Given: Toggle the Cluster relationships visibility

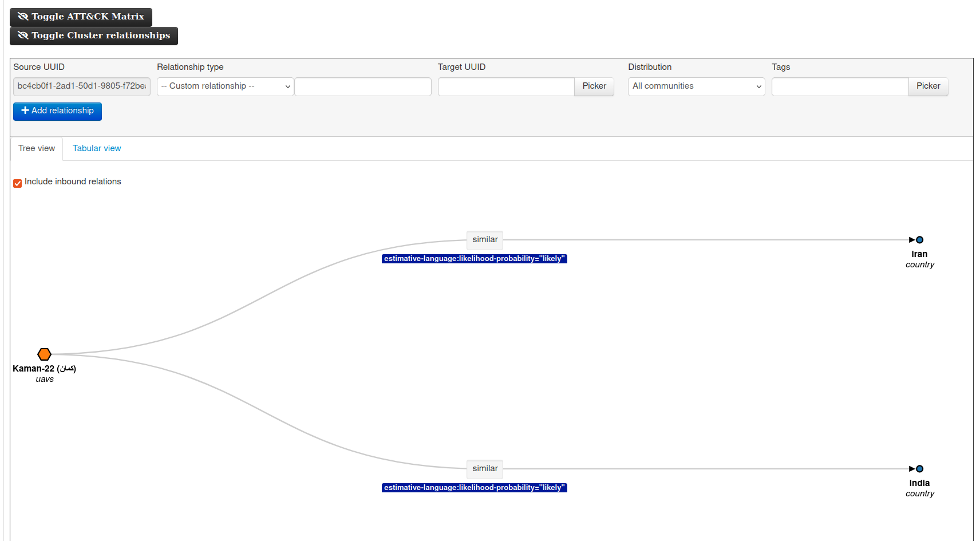Looking at the screenshot, I should pyautogui.click(x=93, y=35).
